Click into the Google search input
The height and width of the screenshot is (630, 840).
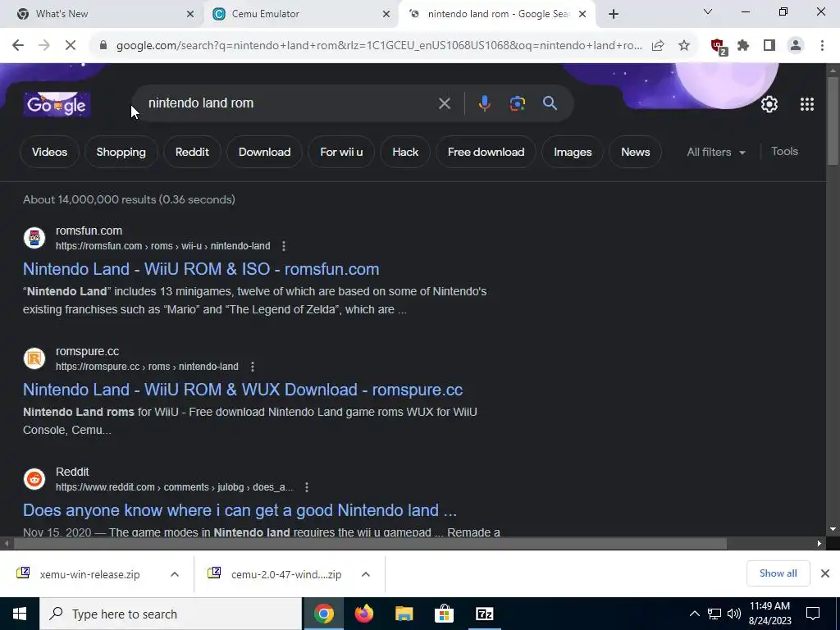[290, 103]
